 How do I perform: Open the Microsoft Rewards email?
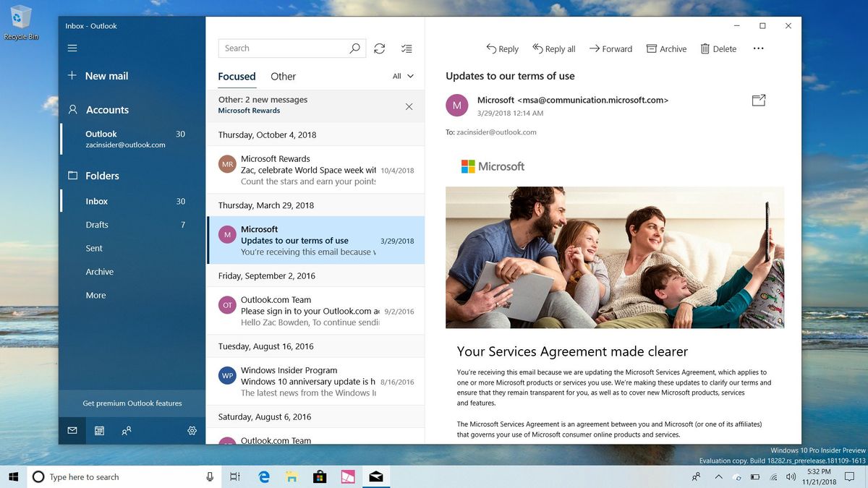click(x=315, y=170)
